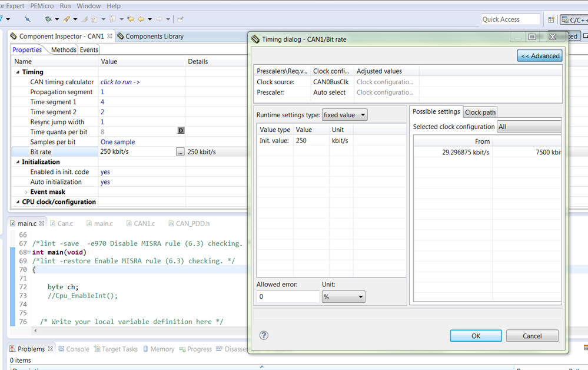The width and height of the screenshot is (588, 370).
Task: Open the Selected clock configuration dropdown
Action: 529,127
